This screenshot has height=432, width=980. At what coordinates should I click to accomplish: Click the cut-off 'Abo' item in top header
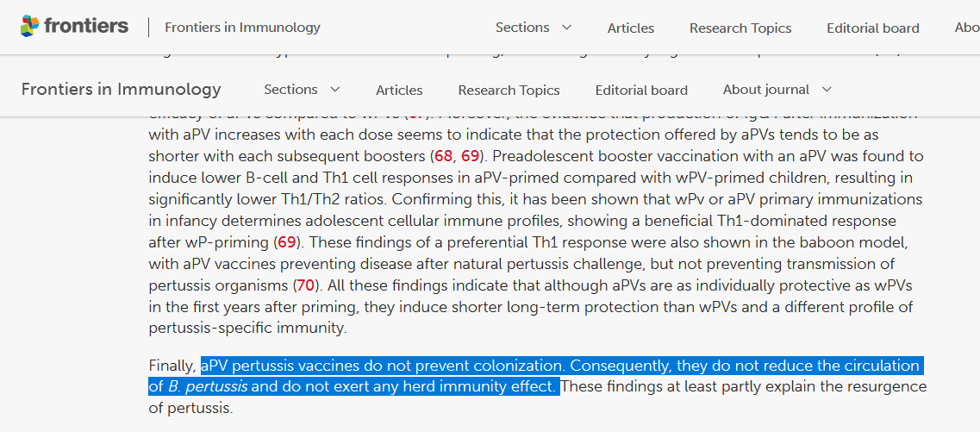(966, 28)
